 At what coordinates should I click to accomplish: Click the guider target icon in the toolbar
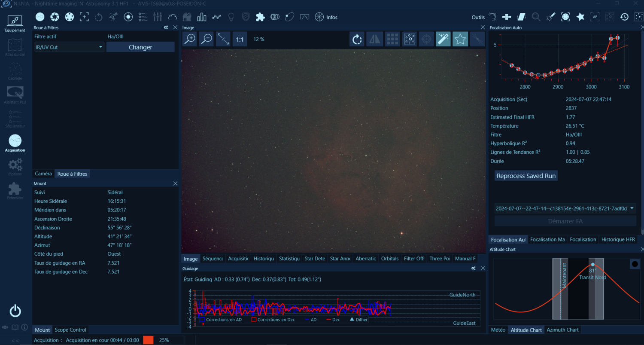point(128,17)
